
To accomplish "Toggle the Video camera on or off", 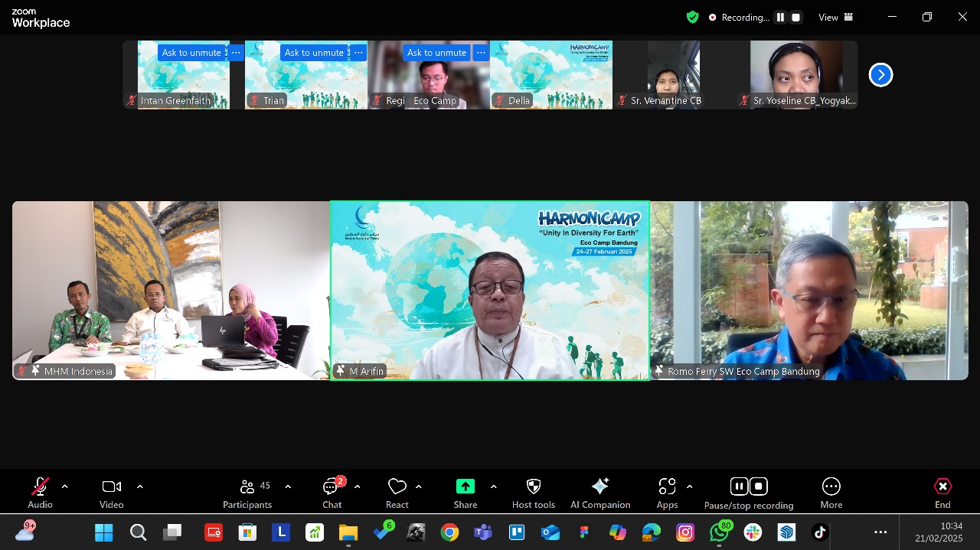I will click(111, 493).
